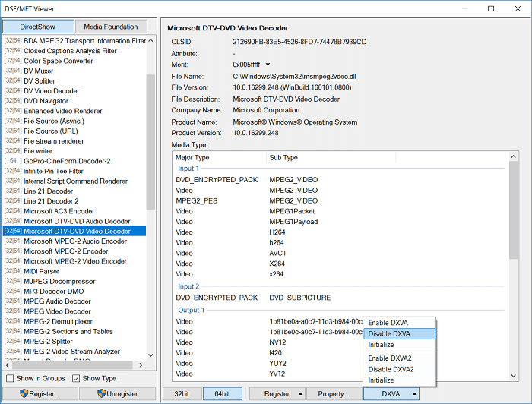Select DV Video Decoder filter
The image size is (532, 404).
(x=74, y=91)
